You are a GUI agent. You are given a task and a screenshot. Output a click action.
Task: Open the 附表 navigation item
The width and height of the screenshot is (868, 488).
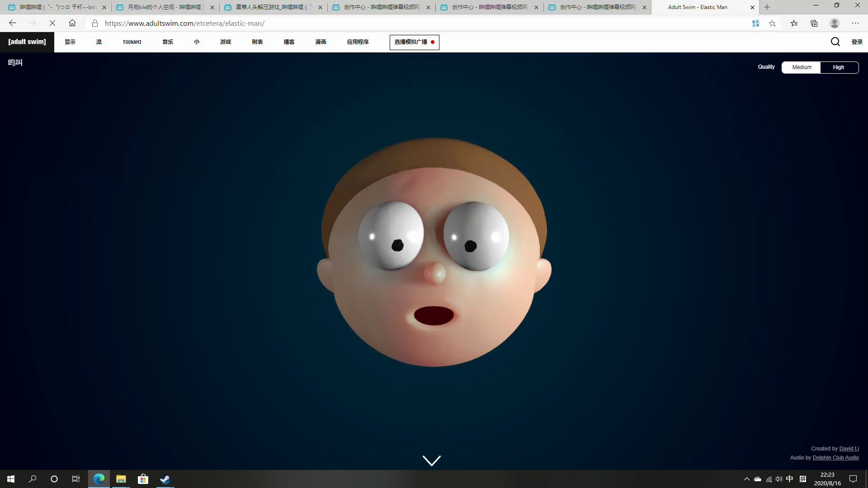[x=257, y=42]
